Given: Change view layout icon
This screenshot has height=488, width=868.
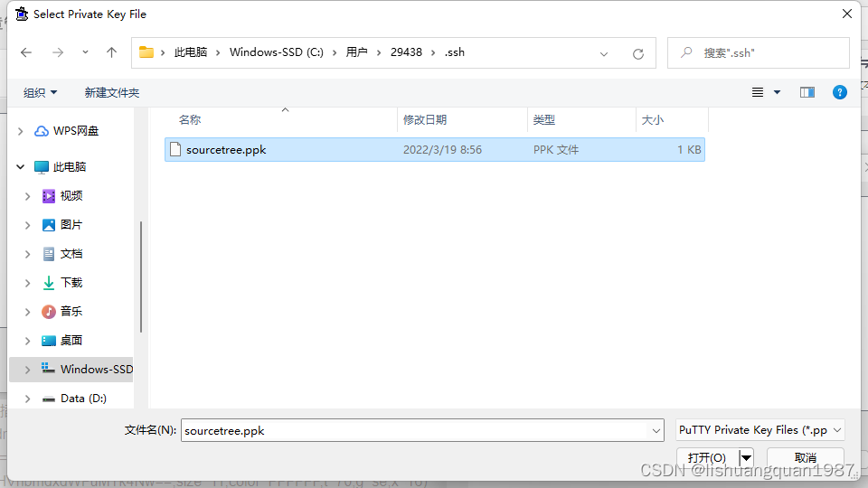Looking at the screenshot, I should pos(758,92).
